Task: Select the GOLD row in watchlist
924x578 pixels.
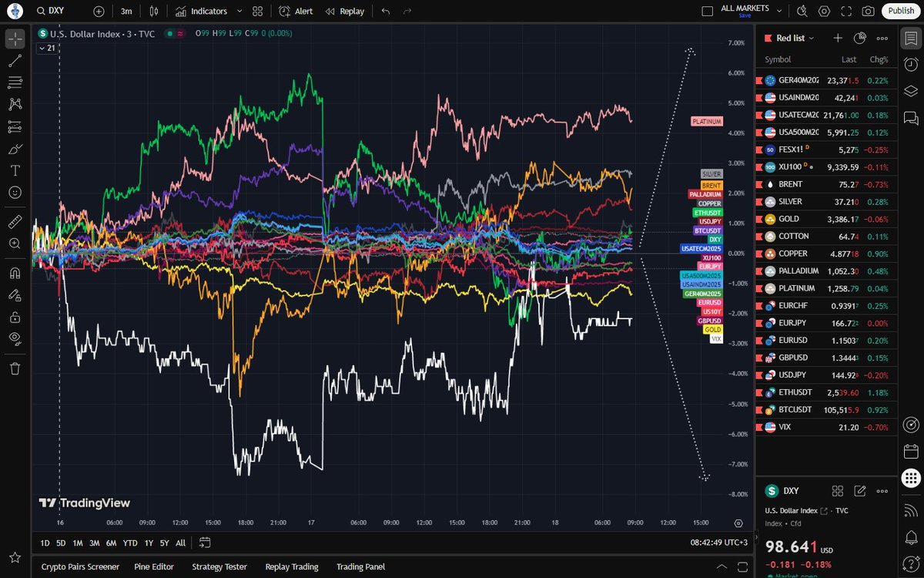Action: pyautogui.click(x=826, y=219)
